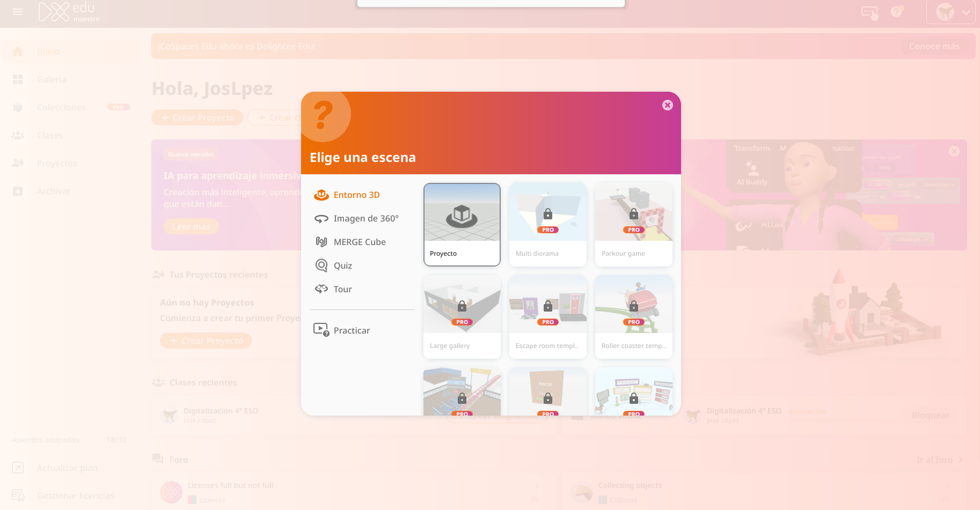Image resolution: width=980 pixels, height=510 pixels.
Task: Click the Conoce más button
Action: 934,47
